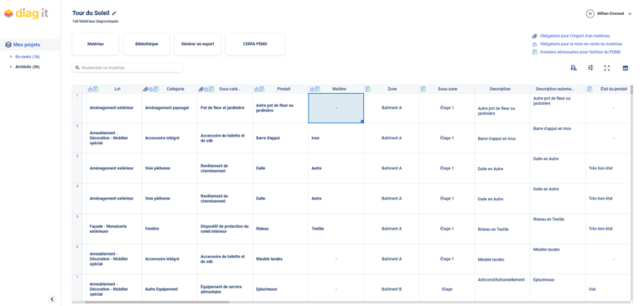Viewport: 644px width, 306px height.
Task: Click the document icon in the Zone header
Action: [x=368, y=89]
